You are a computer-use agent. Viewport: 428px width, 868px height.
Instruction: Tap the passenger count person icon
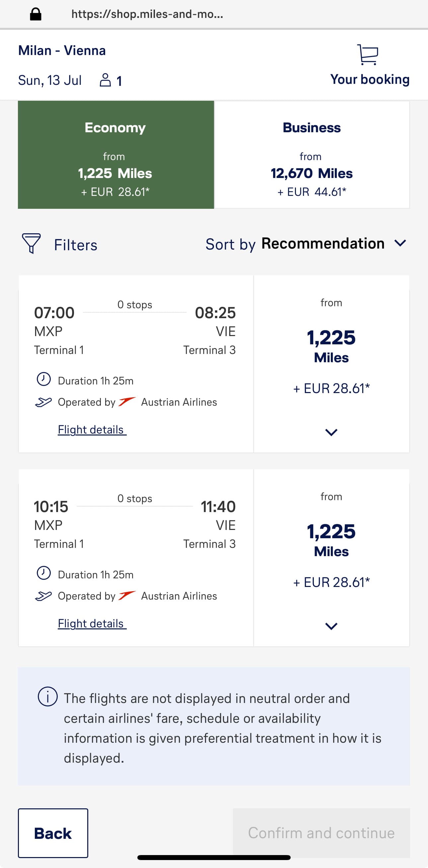105,80
